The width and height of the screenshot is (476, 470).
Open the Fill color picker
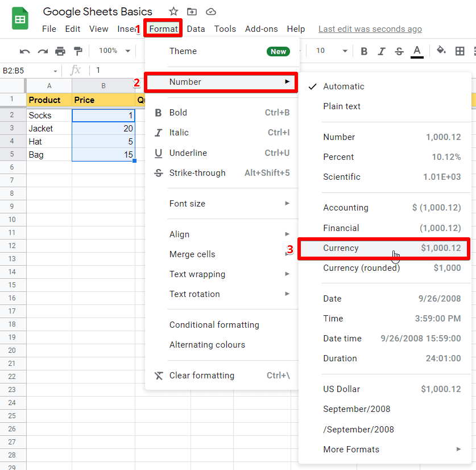[x=441, y=51]
